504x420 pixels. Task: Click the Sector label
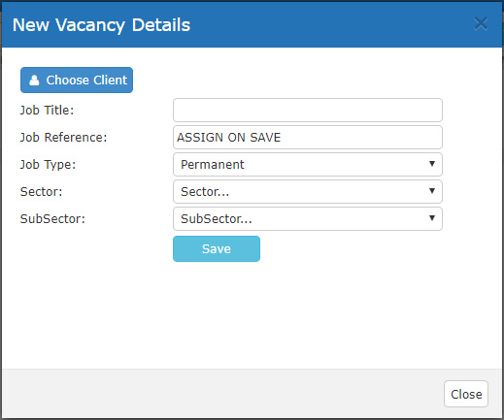[41, 192]
